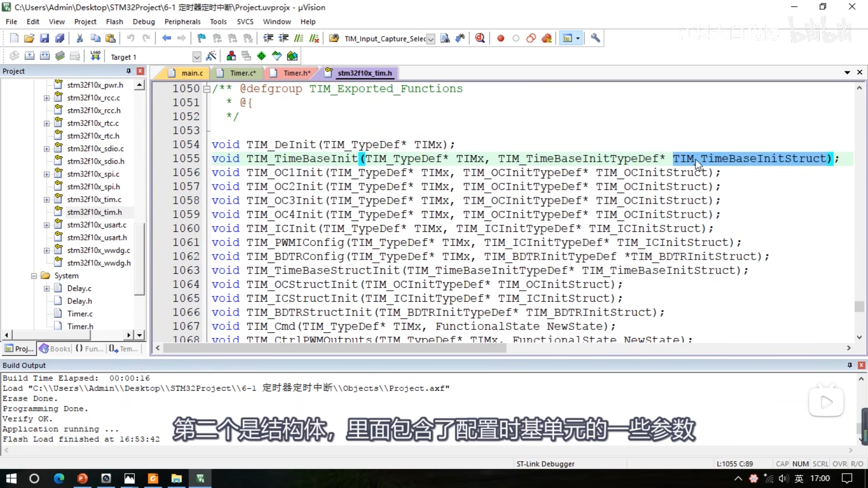Open the Target Options magic wand icon
The image size is (868, 488).
pos(211,56)
